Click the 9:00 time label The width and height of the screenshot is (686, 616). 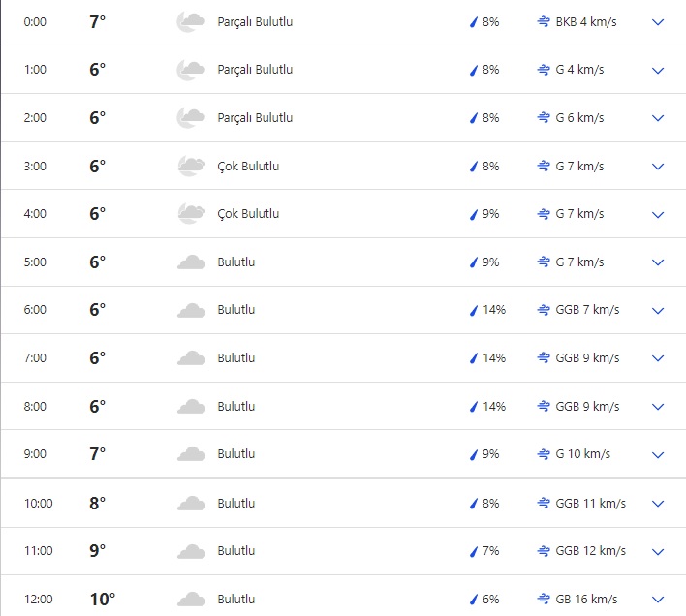(35, 454)
